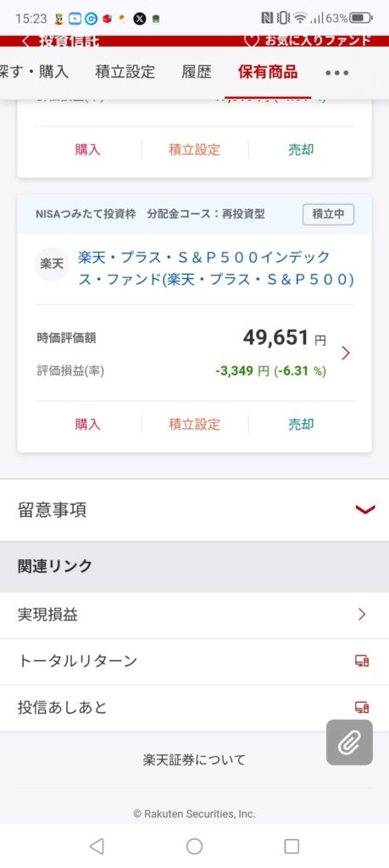The image size is (389, 868).
Task: Tap 売却 on the S&P500 fund card
Action: [301, 424]
